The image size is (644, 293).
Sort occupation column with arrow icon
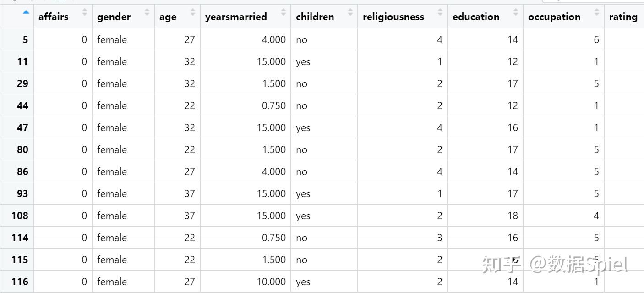click(597, 12)
